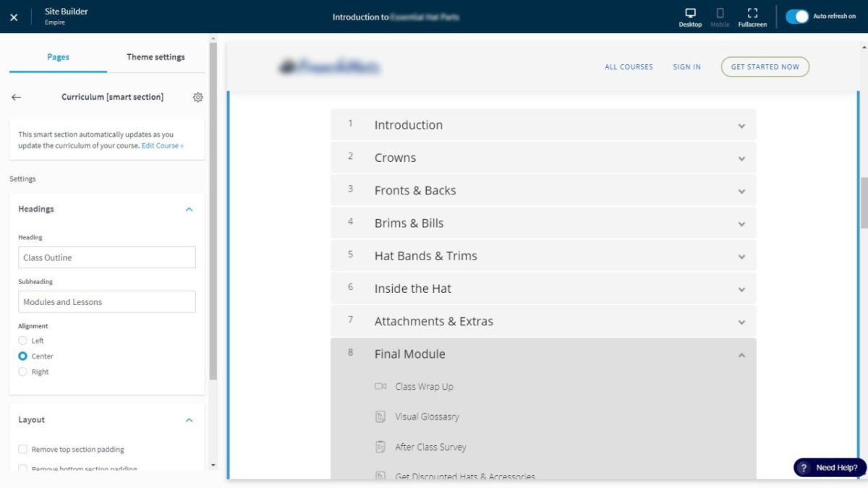Image resolution: width=868 pixels, height=488 pixels.
Task: Collapse the Headings settings panel
Action: [189, 210]
